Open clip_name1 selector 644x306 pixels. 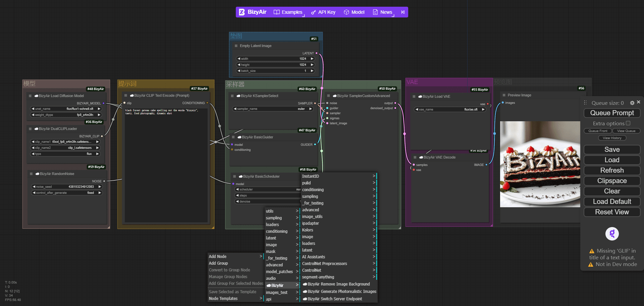(65, 142)
